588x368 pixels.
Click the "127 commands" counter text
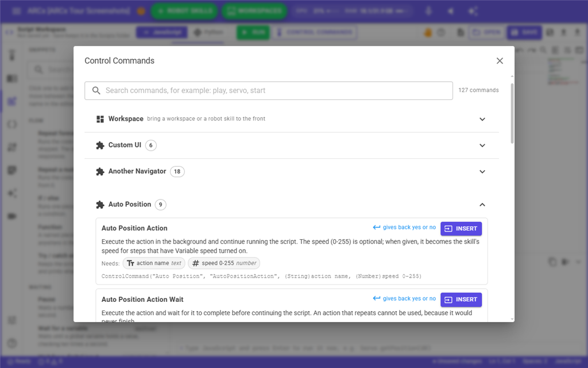click(478, 90)
